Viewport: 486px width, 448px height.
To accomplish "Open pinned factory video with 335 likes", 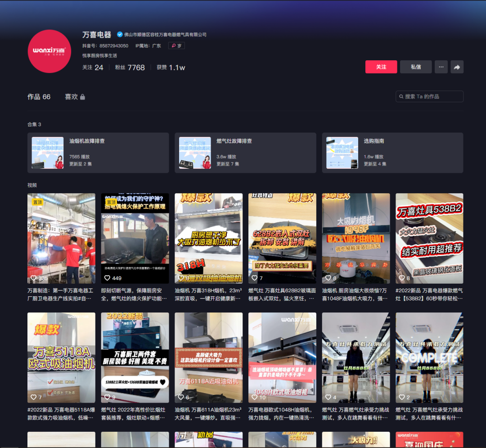I will click(61, 239).
